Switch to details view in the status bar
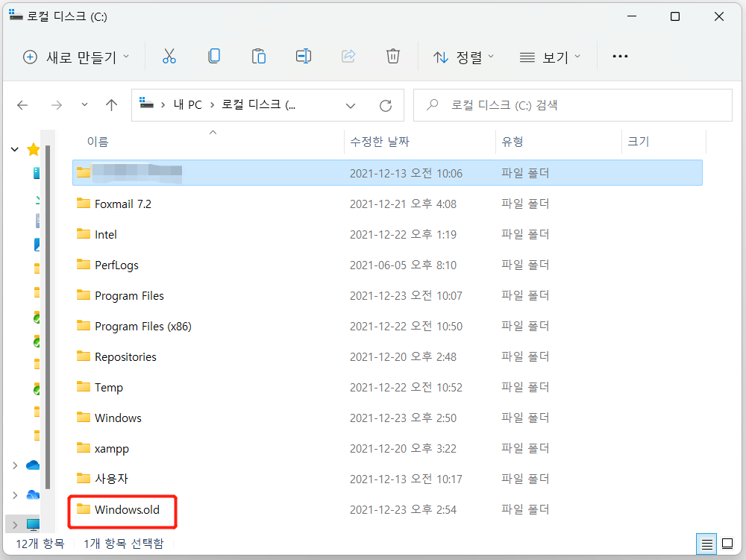 [x=706, y=544]
